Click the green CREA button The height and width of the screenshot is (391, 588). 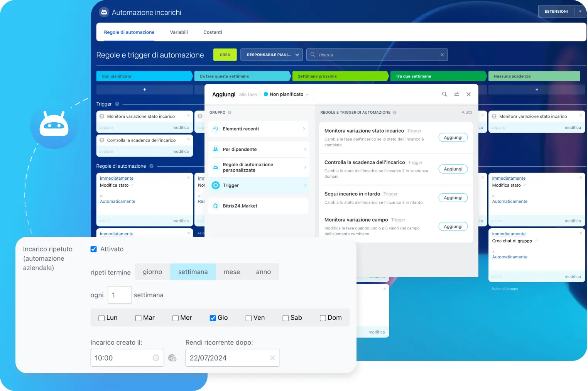click(225, 55)
